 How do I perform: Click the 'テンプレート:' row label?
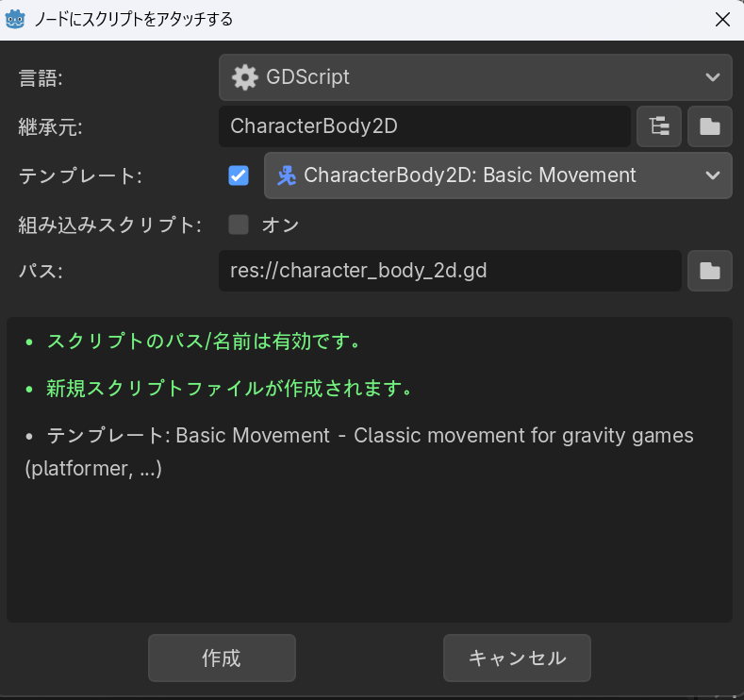(80, 176)
